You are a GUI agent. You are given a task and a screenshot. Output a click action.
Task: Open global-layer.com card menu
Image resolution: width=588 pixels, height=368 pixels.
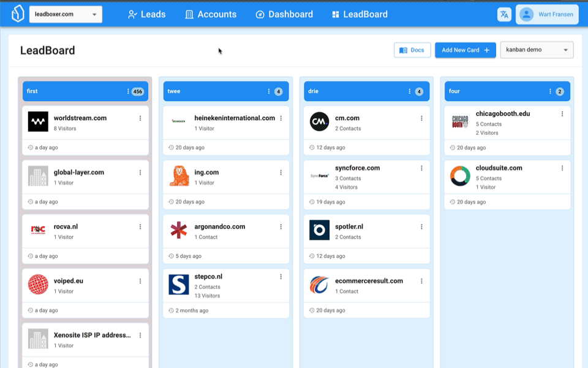tap(140, 172)
